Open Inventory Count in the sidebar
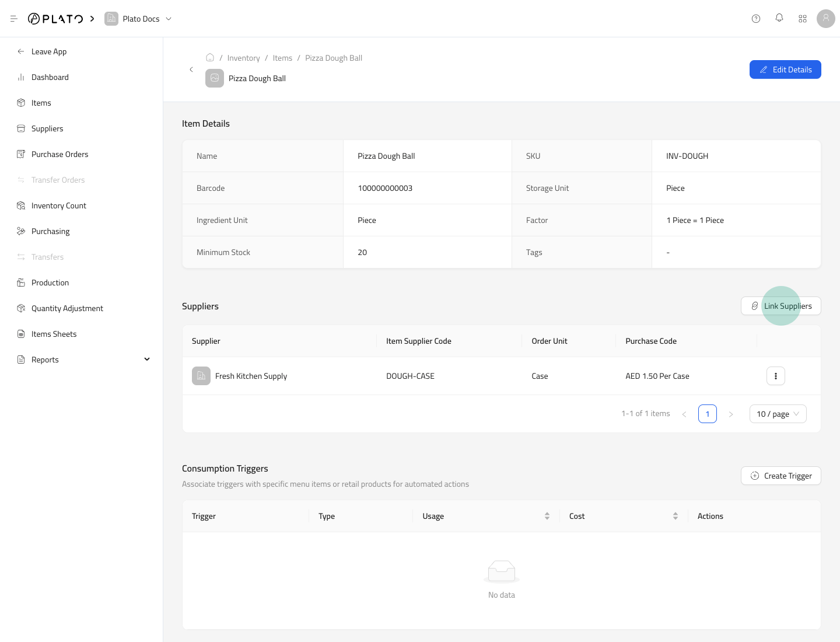The image size is (840, 642). 59,205
